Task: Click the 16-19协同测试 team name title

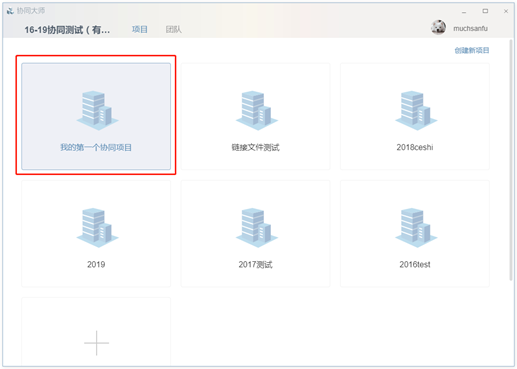Action: click(67, 30)
